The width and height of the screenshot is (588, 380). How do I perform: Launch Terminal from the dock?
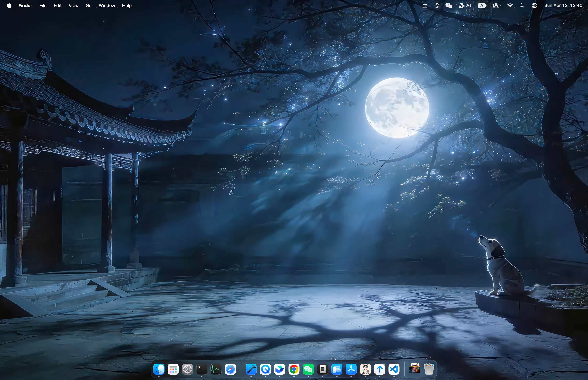click(x=202, y=369)
